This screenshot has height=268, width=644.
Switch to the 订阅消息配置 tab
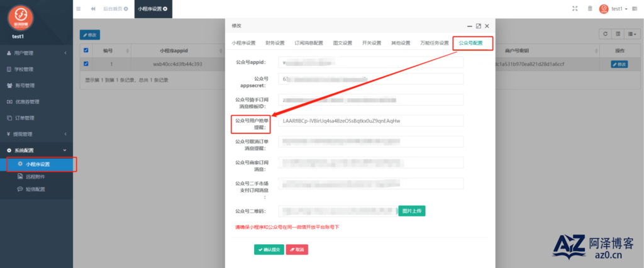click(x=309, y=43)
